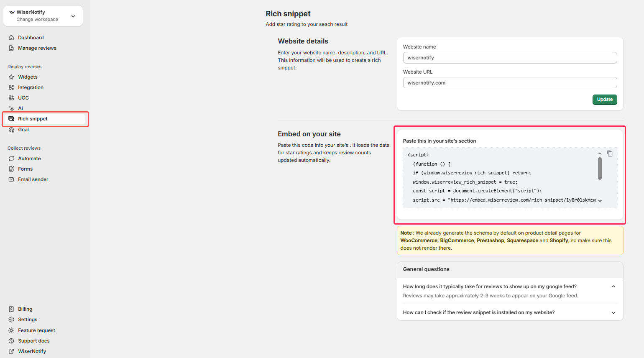Open Billing settings
The image size is (644, 358).
25,309
